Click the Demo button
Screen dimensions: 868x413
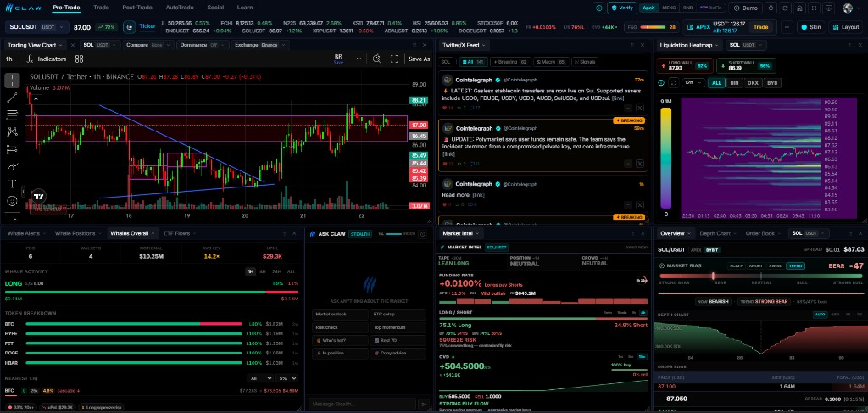coord(745,8)
